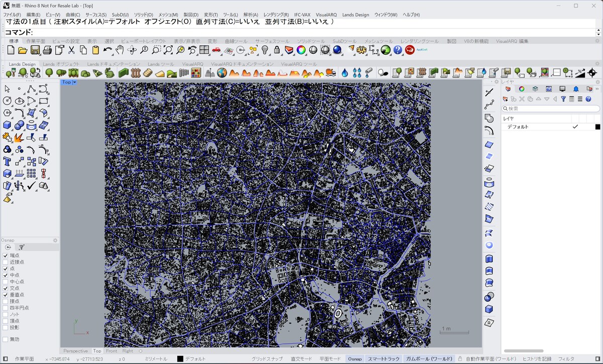Click the red car icon

point(216,50)
